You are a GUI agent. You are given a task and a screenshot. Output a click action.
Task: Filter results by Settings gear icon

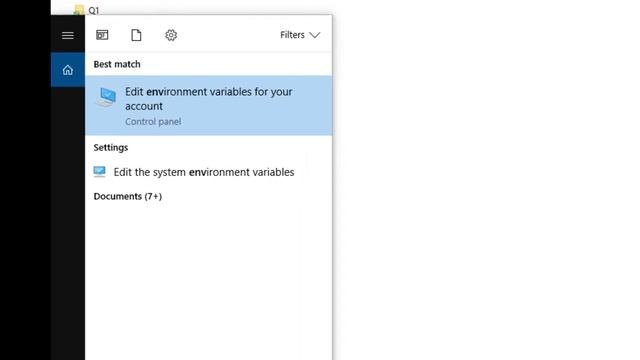pyautogui.click(x=171, y=35)
